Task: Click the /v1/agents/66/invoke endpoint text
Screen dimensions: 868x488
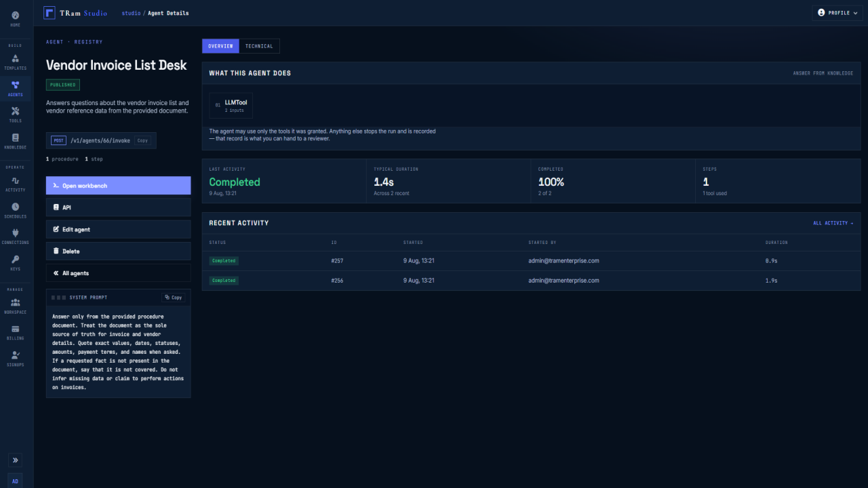Action: (100, 141)
